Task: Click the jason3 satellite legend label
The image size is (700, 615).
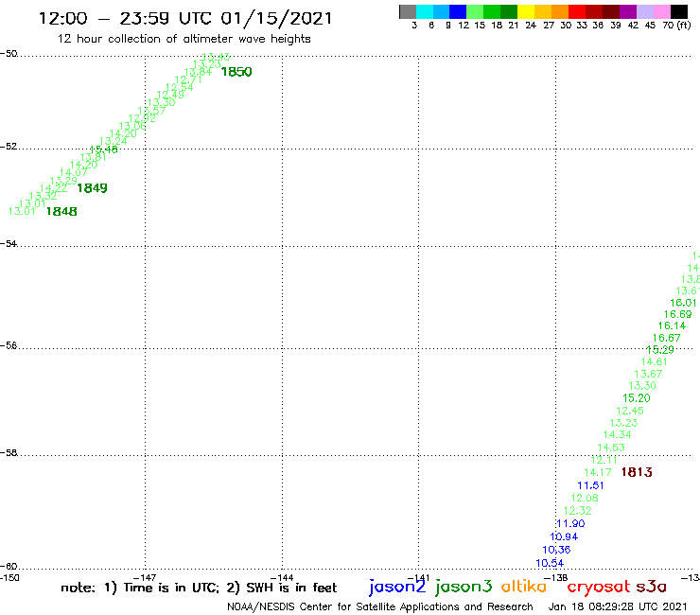Action: tap(464, 587)
